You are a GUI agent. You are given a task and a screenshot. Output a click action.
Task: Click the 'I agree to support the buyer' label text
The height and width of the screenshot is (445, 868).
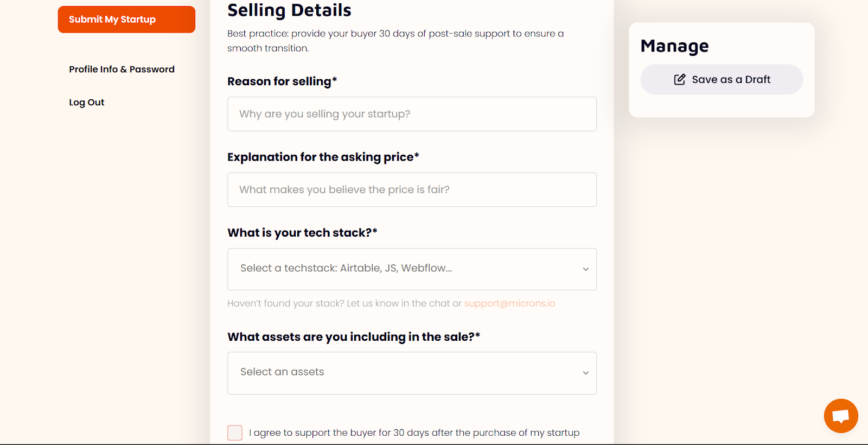414,433
